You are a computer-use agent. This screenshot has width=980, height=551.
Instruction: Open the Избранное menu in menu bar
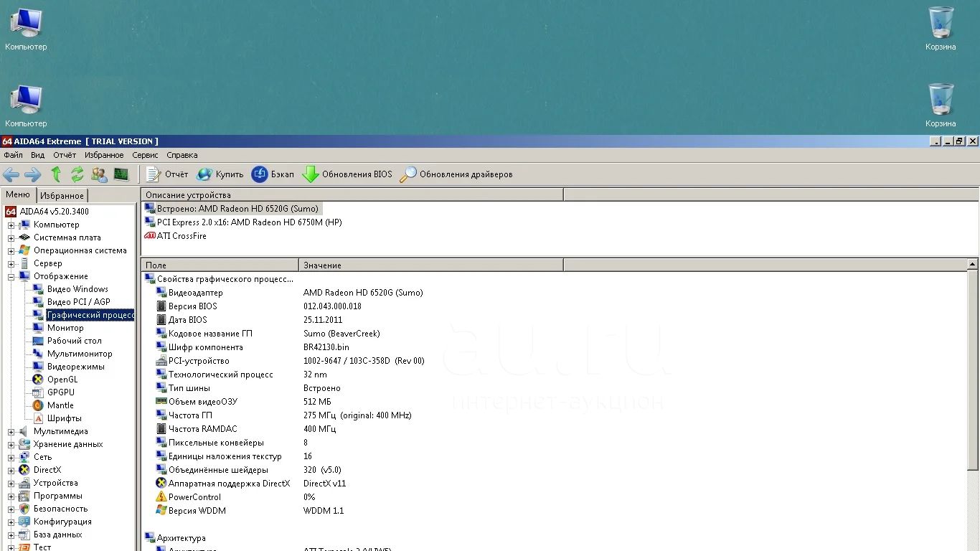pyautogui.click(x=104, y=155)
